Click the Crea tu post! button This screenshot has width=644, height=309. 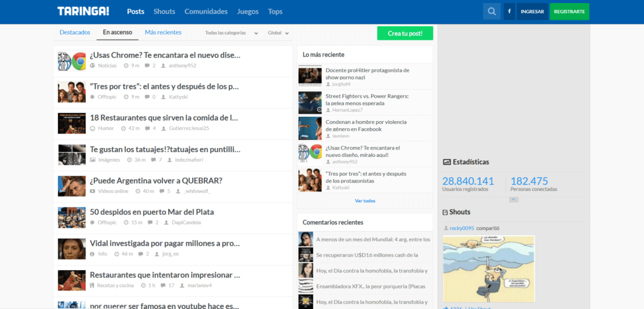405,33
